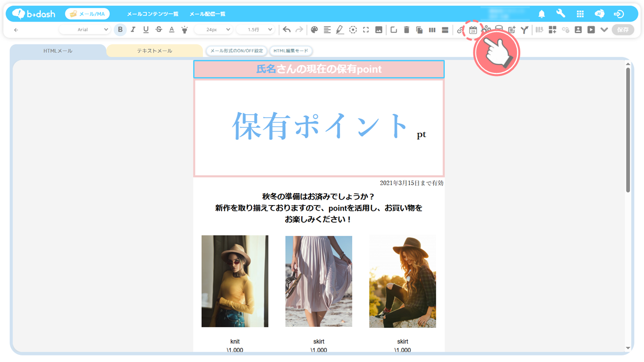Click the highlighter torch icon
This screenshot has width=644, height=362.
click(185, 30)
